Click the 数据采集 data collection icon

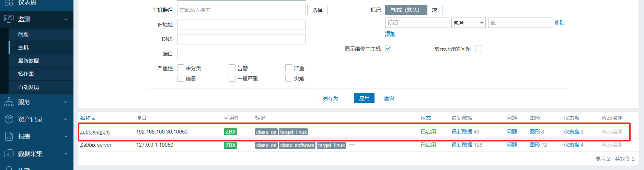(x=9, y=153)
